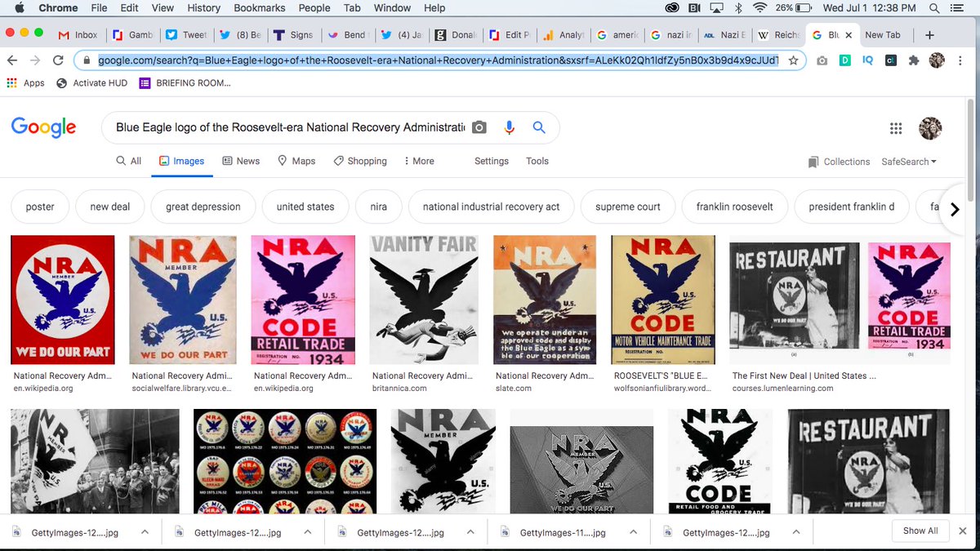980x551 pixels.
Task: Expand options for first GettyImages download
Action: (x=145, y=531)
